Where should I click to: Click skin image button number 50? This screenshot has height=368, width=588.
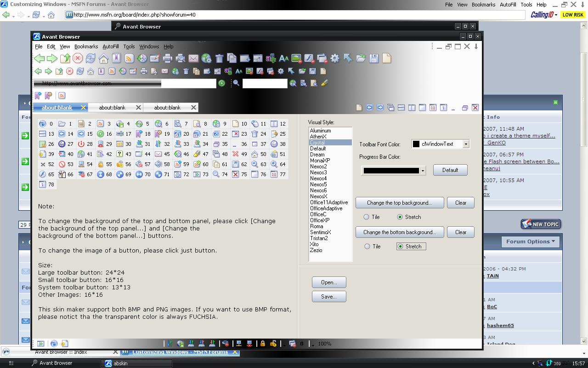259,154
